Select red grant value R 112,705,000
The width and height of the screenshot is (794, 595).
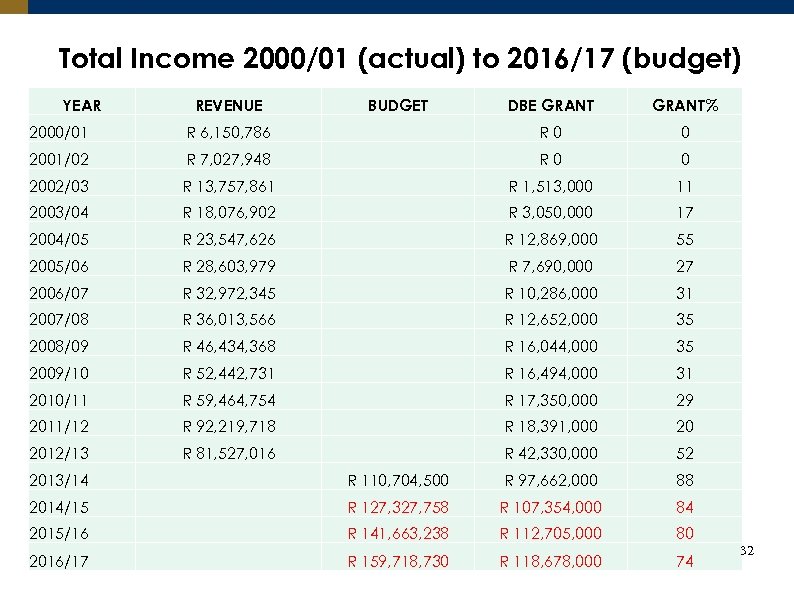tap(550, 534)
